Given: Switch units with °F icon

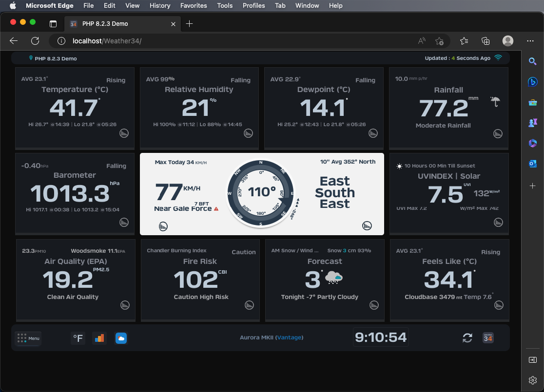Looking at the screenshot, I should pos(78,338).
